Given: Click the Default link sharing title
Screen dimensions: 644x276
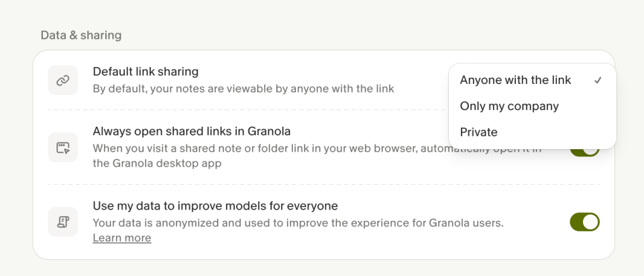Looking at the screenshot, I should click(x=146, y=72).
